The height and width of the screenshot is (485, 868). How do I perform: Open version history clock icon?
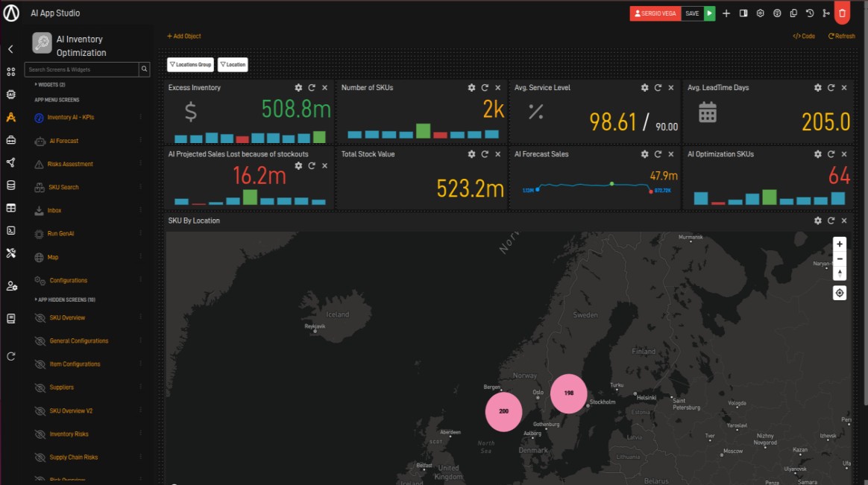pyautogui.click(x=810, y=13)
